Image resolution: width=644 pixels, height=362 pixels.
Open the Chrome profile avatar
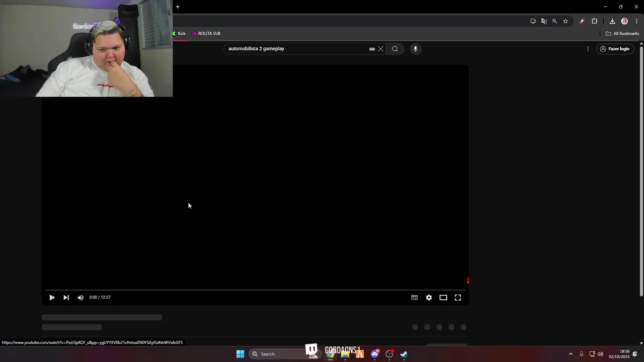pyautogui.click(x=624, y=21)
